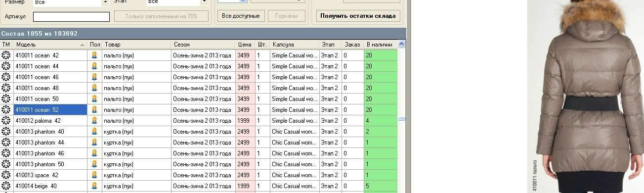Click the Артикул input field
This screenshot has width=644, height=193.
(71, 17)
